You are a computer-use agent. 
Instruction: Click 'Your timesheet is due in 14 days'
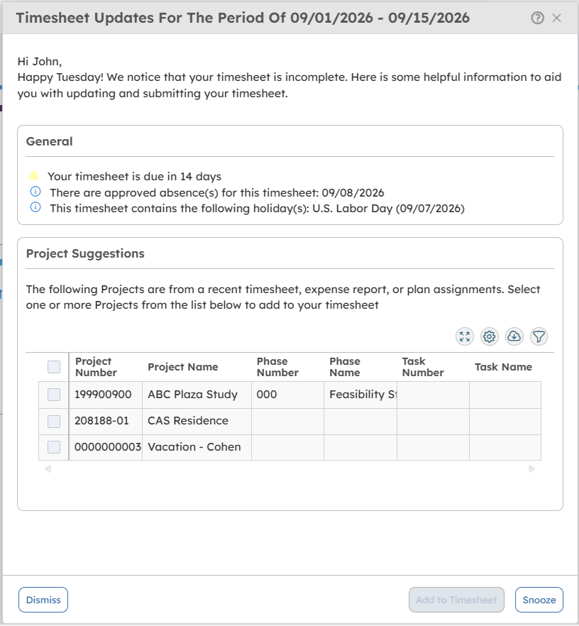[x=135, y=176]
